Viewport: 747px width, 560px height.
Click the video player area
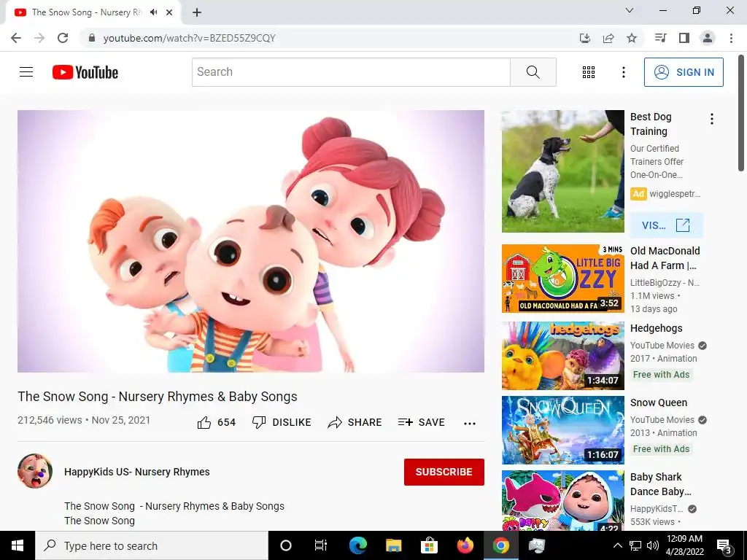pyautogui.click(x=251, y=241)
